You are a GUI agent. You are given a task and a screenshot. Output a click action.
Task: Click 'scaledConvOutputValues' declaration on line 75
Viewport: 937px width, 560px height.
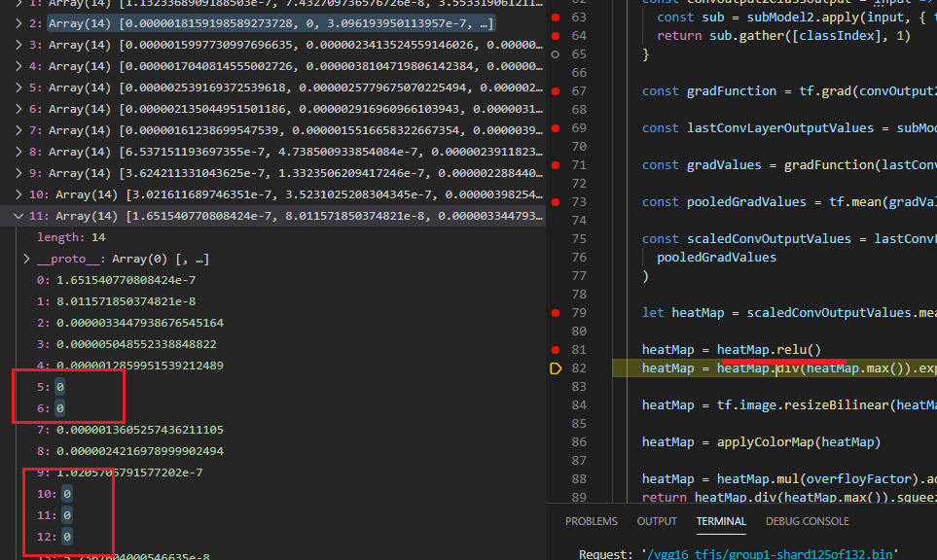(x=769, y=239)
